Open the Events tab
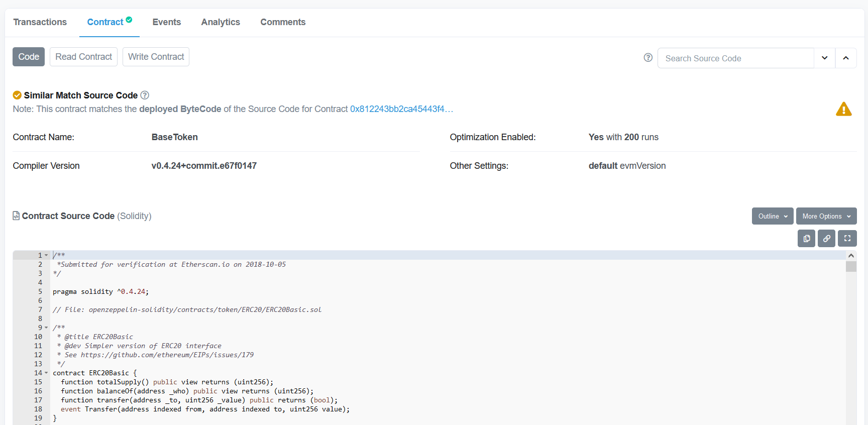 (x=166, y=22)
